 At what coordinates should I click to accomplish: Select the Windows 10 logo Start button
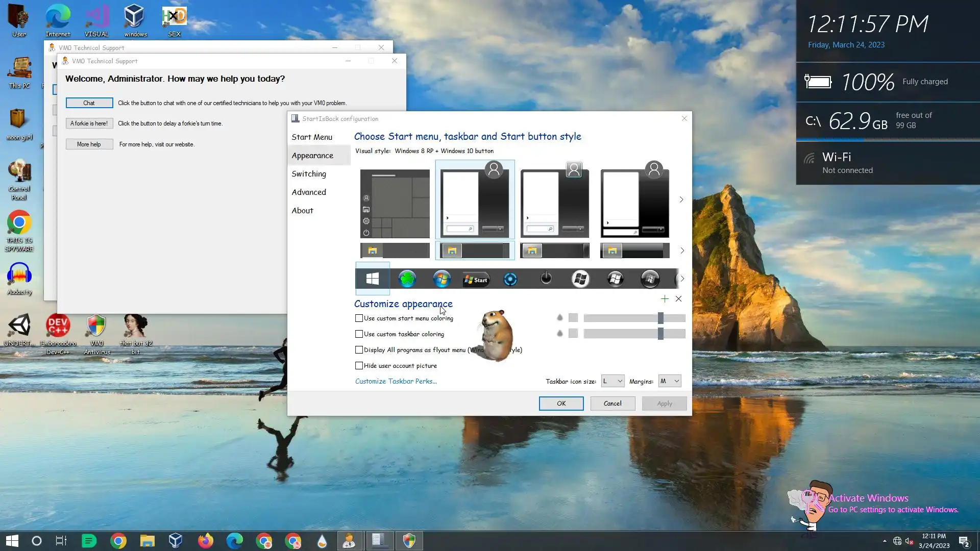point(373,279)
